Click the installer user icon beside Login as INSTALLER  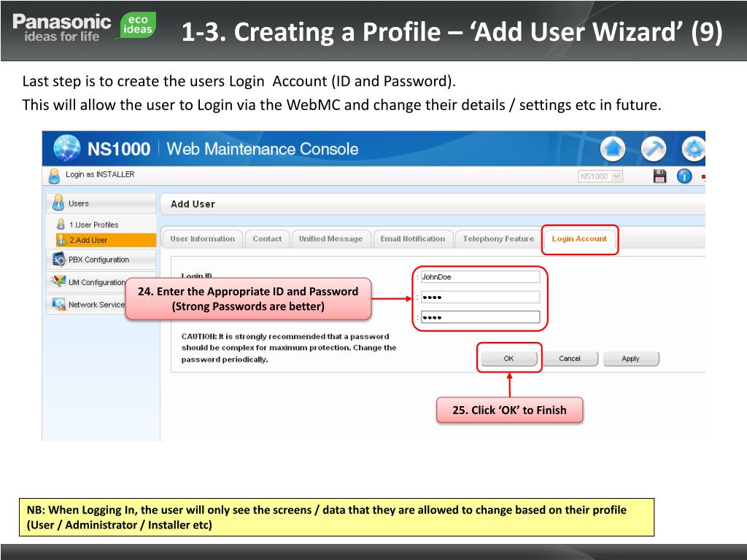54,176
